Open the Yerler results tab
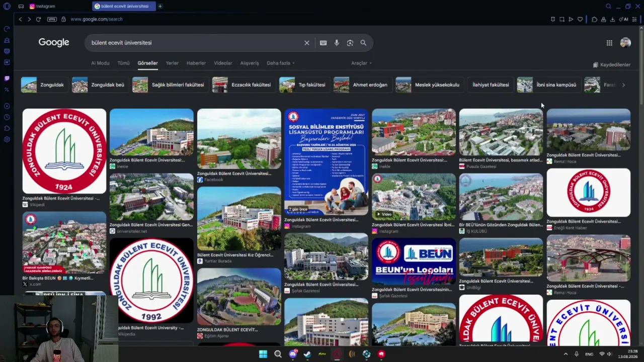644x362 pixels. (x=172, y=63)
